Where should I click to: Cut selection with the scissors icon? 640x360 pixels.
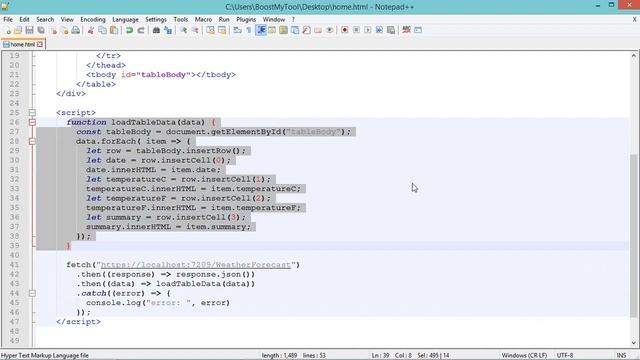point(91,30)
